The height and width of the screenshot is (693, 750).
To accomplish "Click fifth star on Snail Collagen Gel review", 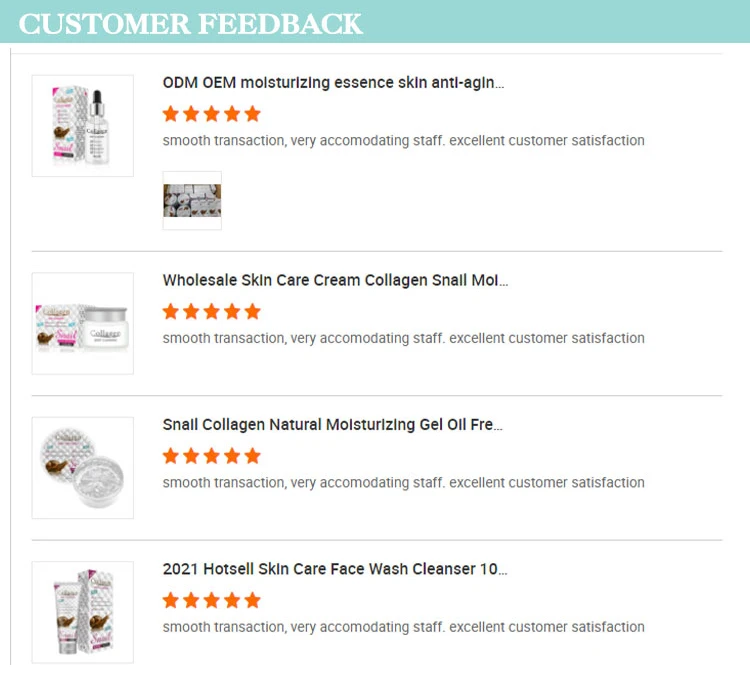I will [252, 455].
